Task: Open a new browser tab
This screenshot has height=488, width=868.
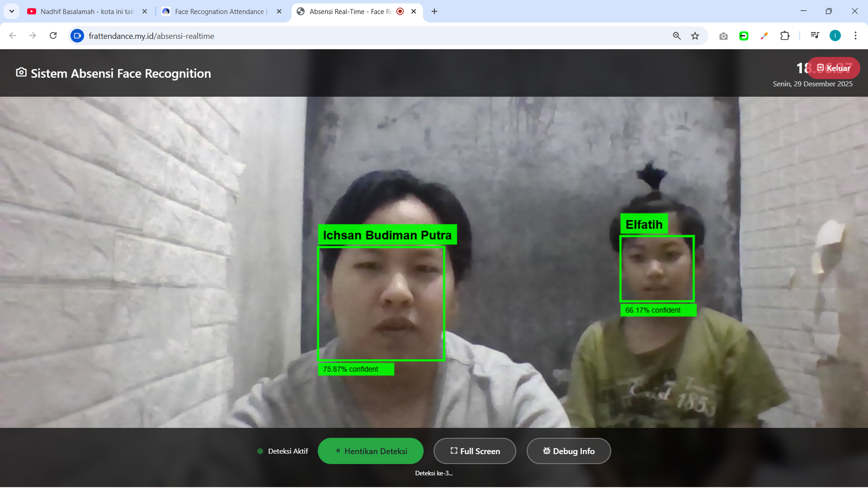Action: pyautogui.click(x=434, y=11)
